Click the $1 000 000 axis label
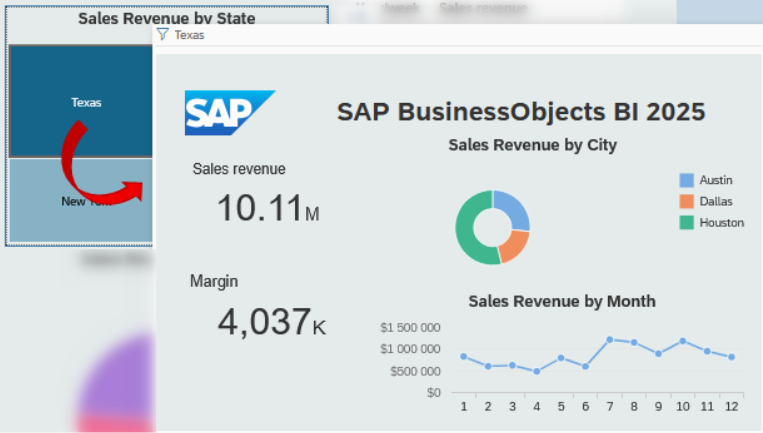Image resolution: width=763 pixels, height=433 pixels. click(x=410, y=349)
